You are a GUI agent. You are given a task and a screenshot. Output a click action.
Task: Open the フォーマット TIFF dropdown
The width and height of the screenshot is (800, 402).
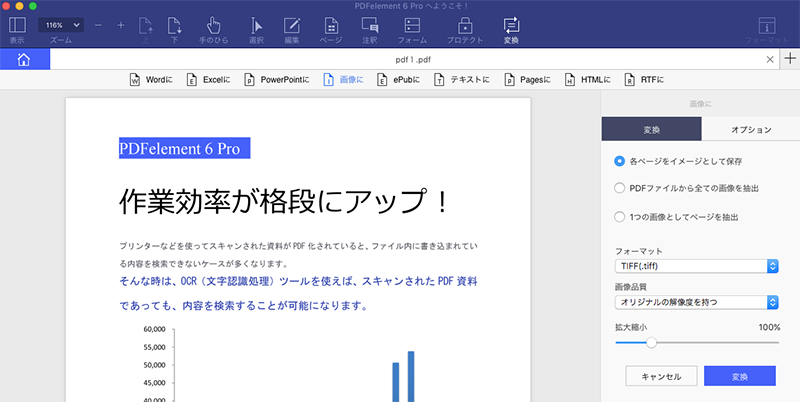[x=697, y=266]
